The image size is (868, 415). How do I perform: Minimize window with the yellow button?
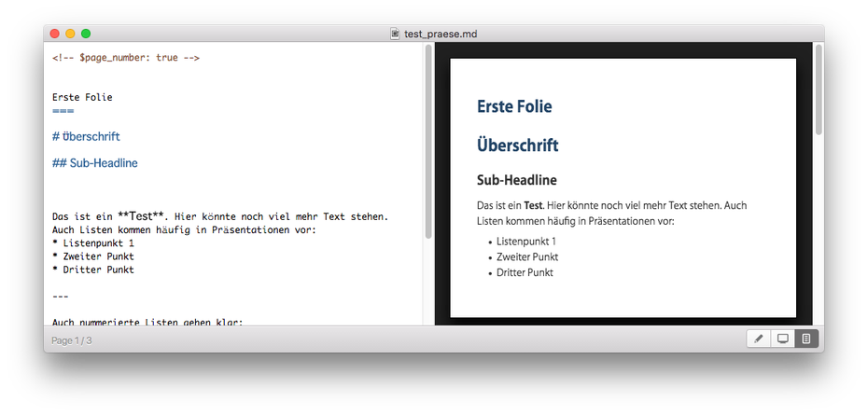pyautogui.click(x=70, y=34)
